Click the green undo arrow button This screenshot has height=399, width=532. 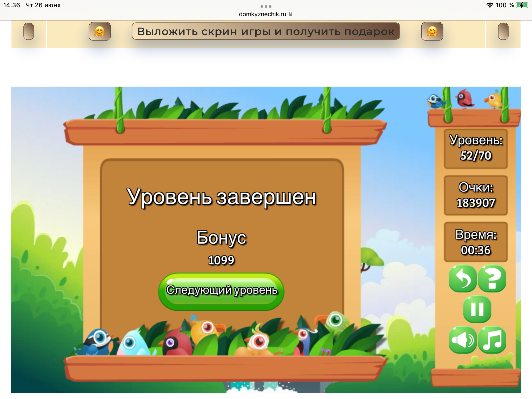463,278
